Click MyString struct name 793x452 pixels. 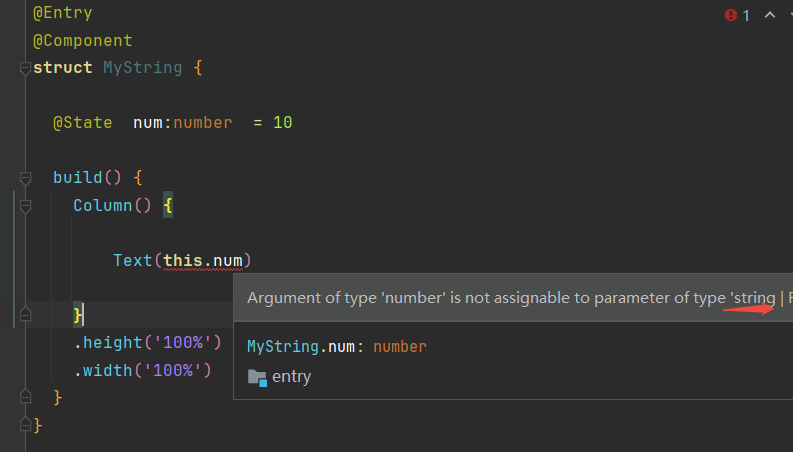(142, 68)
